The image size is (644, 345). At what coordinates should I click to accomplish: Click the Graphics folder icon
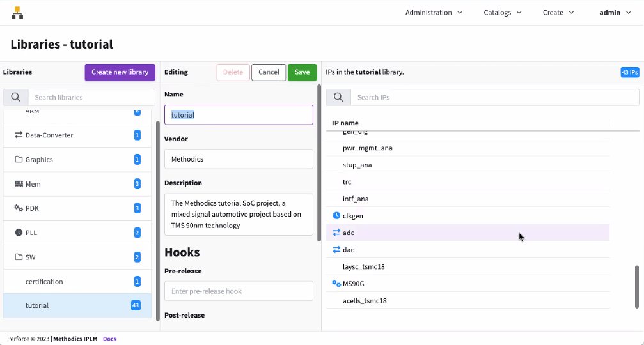[19, 160]
